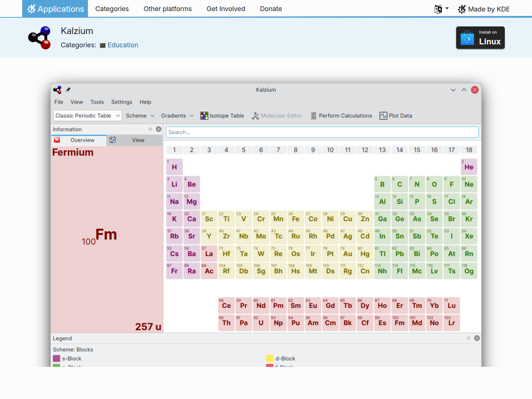Click the Kalzium window pin icon

pyautogui.click(x=68, y=90)
